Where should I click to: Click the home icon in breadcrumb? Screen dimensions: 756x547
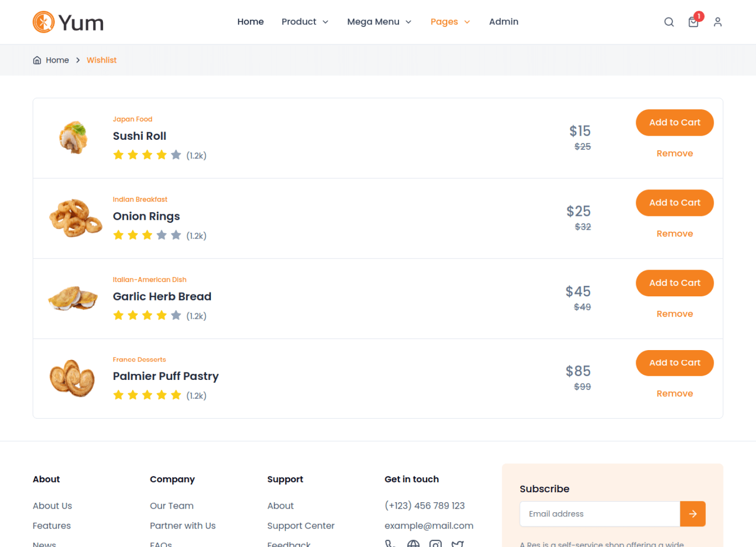pos(37,60)
